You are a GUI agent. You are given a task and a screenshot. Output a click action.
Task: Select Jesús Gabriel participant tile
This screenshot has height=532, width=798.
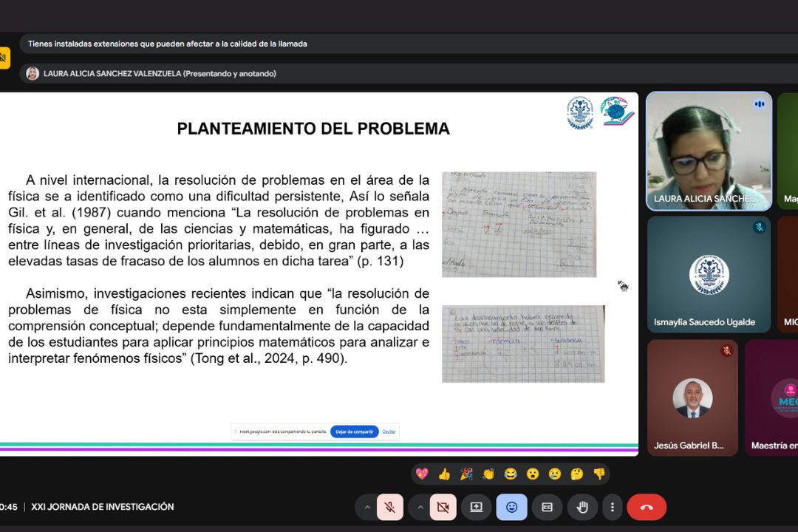point(692,398)
